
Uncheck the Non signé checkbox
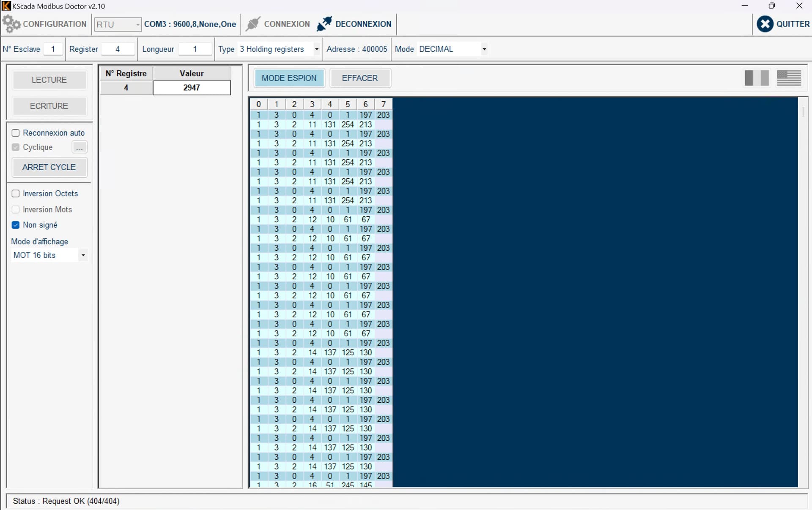(16, 225)
